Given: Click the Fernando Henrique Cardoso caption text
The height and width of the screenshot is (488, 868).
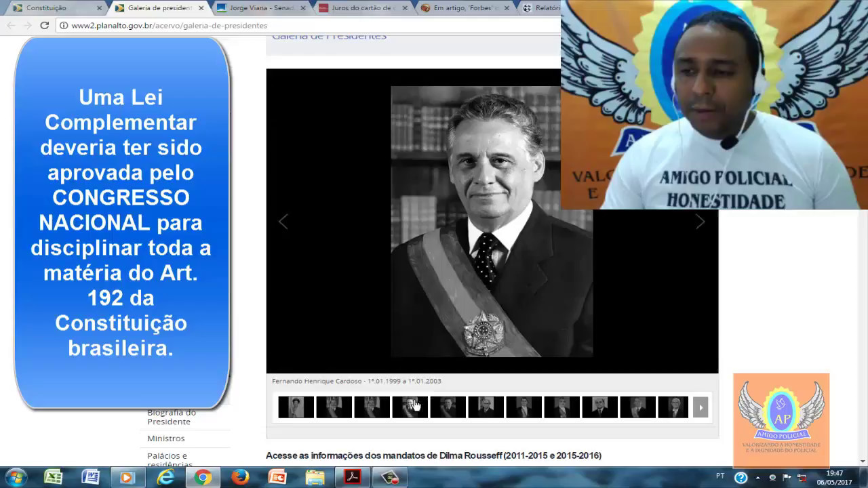Looking at the screenshot, I should (x=357, y=381).
